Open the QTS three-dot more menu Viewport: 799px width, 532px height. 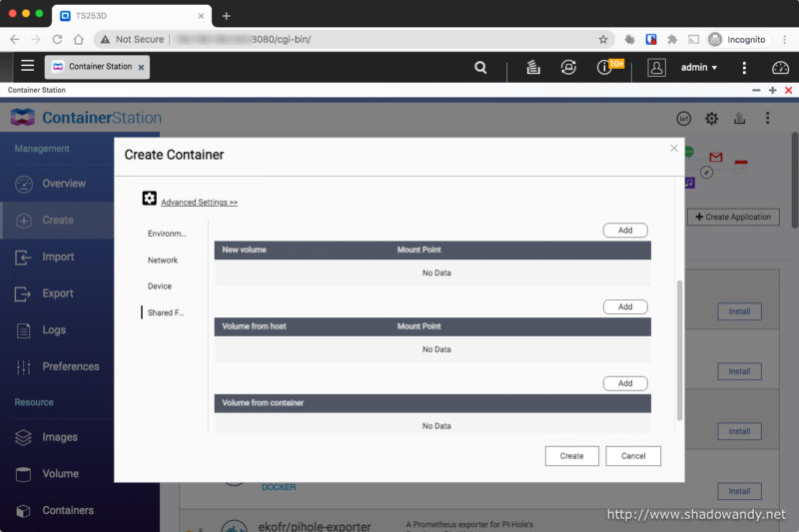tap(744, 67)
